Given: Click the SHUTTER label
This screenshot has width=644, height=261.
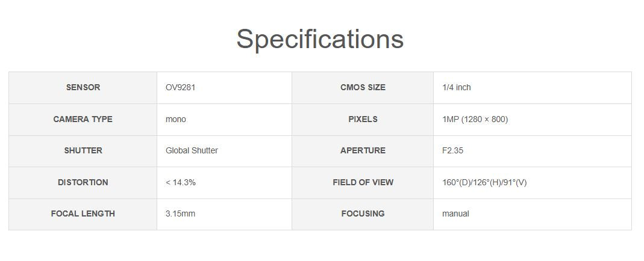Looking at the screenshot, I should point(83,151).
